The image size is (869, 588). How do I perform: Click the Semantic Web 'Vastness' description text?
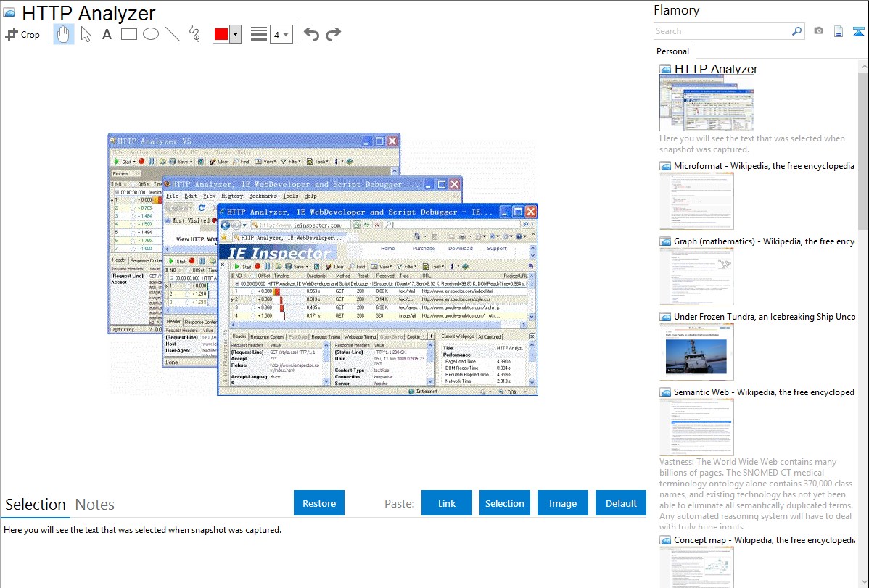coord(756,494)
